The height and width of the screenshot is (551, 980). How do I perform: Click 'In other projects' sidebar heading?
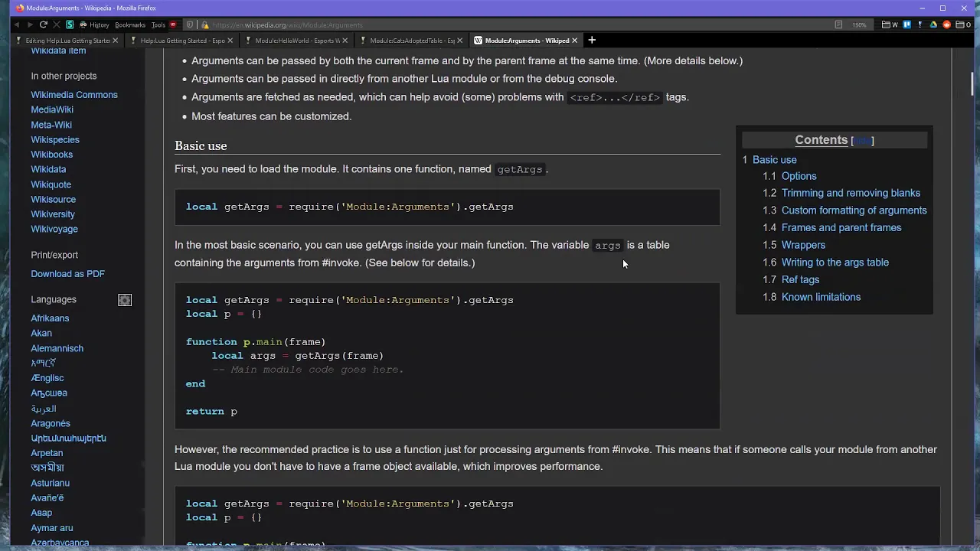coord(64,76)
